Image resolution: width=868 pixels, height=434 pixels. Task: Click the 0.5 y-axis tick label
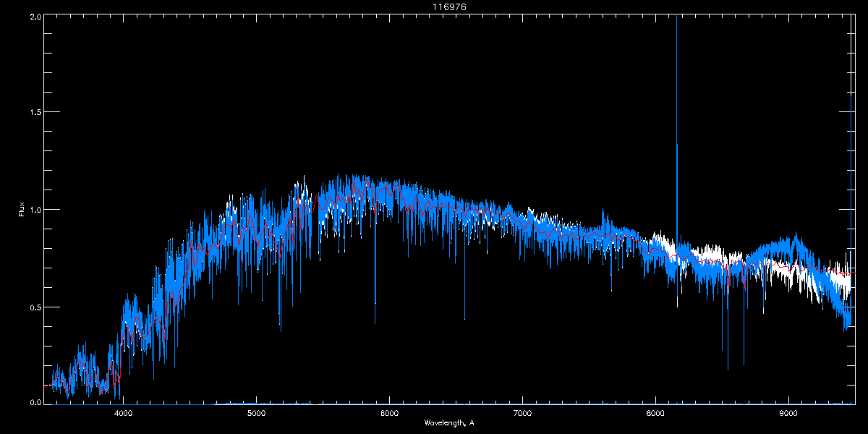click(35, 307)
